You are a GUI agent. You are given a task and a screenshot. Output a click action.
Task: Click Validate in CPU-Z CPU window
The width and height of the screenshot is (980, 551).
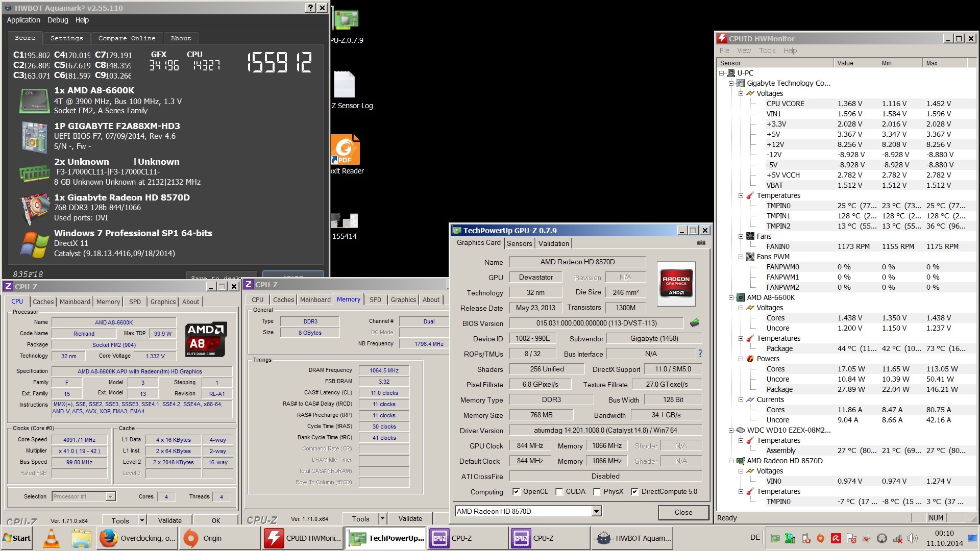click(x=169, y=520)
